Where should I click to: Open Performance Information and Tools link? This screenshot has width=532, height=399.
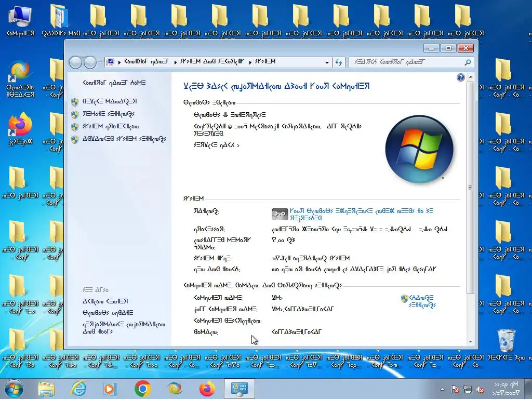click(x=124, y=328)
